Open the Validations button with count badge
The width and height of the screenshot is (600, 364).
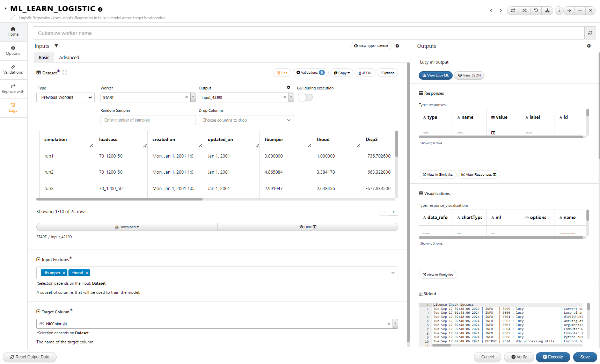click(310, 73)
